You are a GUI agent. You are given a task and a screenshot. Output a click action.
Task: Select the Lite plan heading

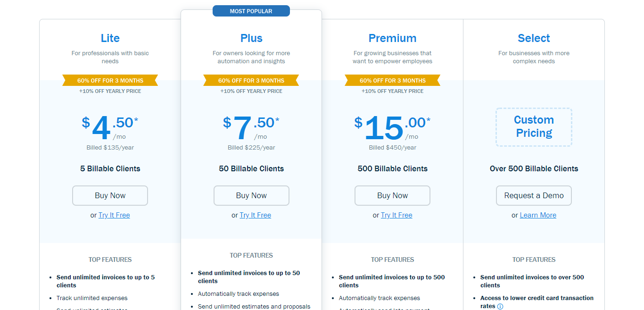(x=110, y=38)
